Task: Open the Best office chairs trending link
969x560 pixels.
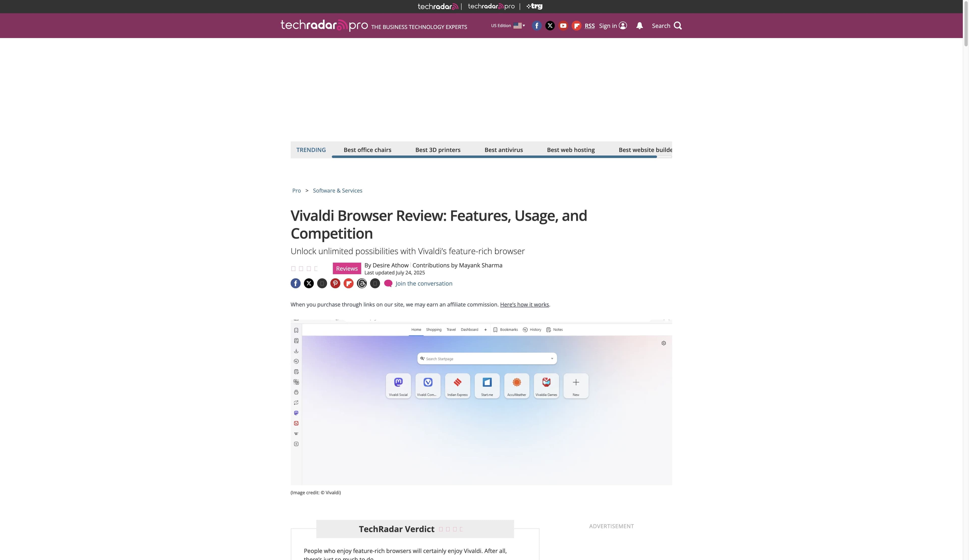Action: [x=367, y=150]
